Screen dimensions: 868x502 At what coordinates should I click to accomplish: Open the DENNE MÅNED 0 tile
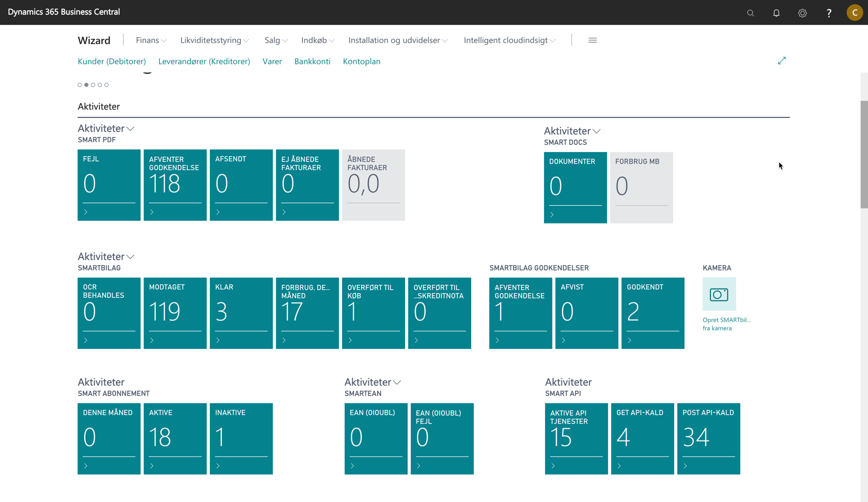pos(109,439)
